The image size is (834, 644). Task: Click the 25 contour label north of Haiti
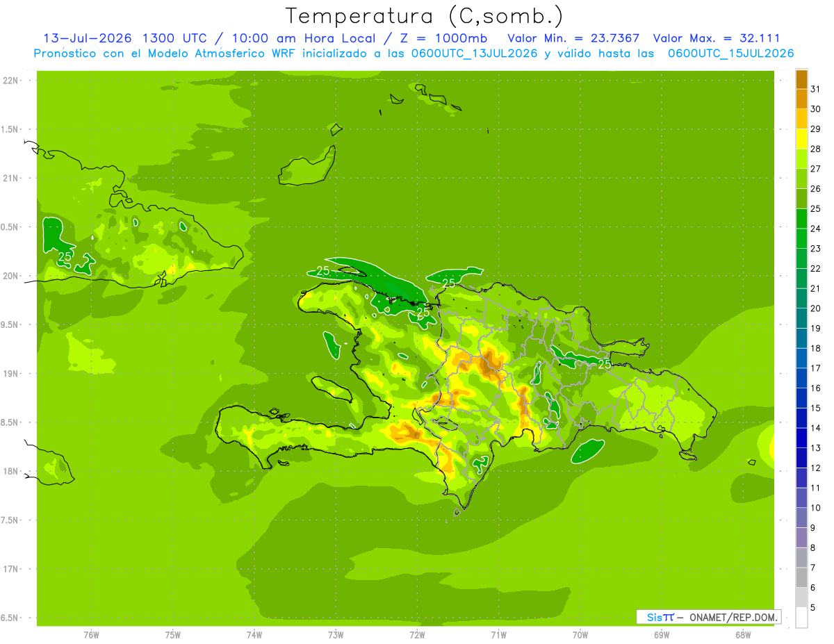323,271
